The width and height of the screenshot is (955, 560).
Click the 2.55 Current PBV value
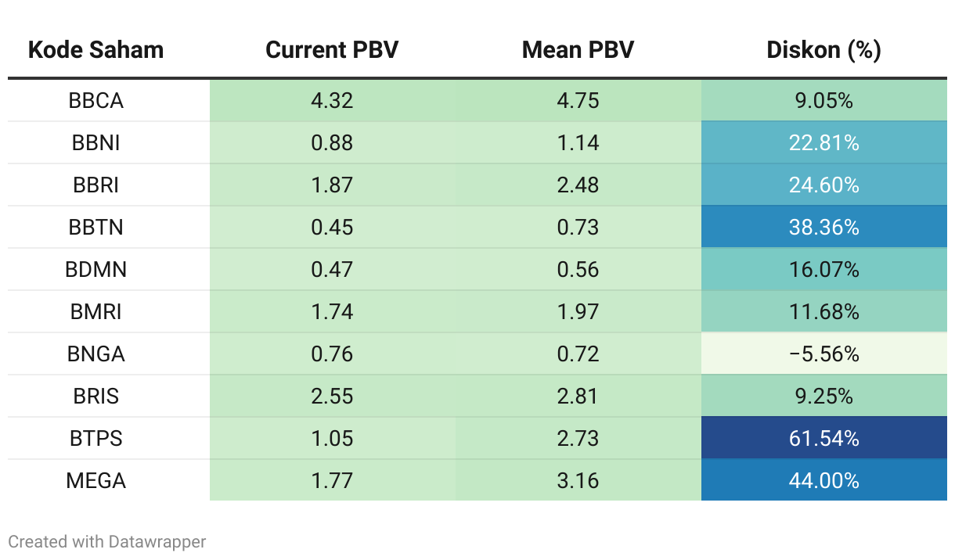[332, 396]
